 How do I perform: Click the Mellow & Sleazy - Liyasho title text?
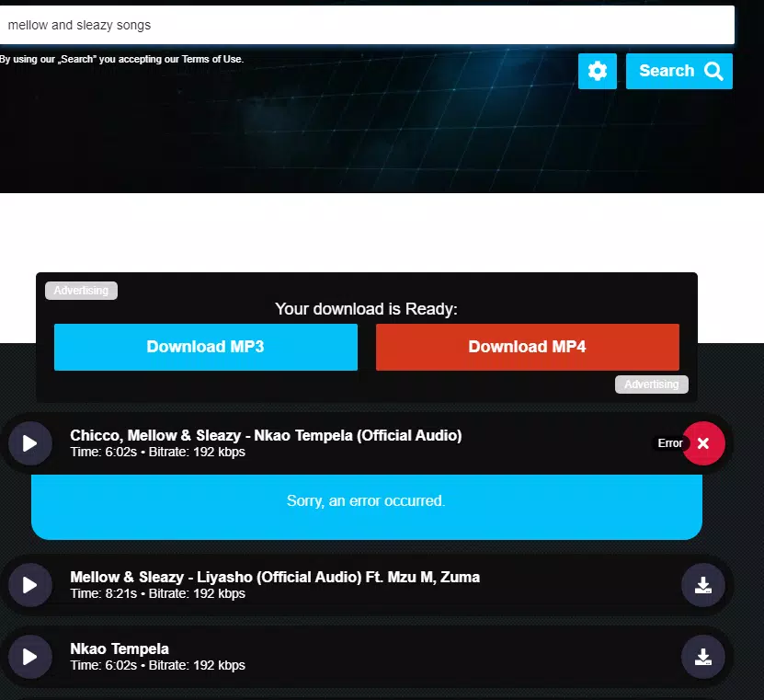(x=275, y=577)
